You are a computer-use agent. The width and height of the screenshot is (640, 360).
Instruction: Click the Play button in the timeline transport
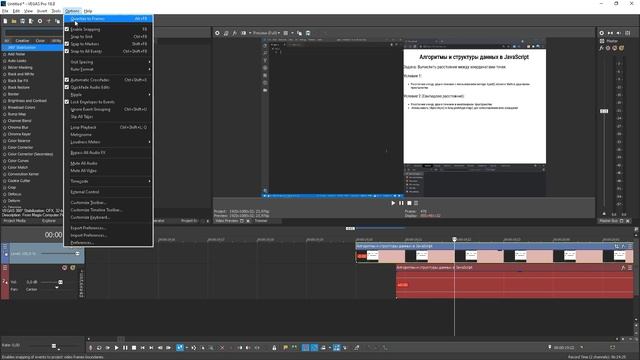pos(117,348)
